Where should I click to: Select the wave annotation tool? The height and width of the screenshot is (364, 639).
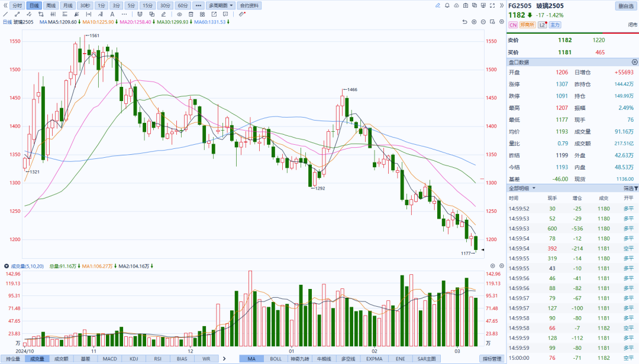pyautogui.click(x=100, y=14)
